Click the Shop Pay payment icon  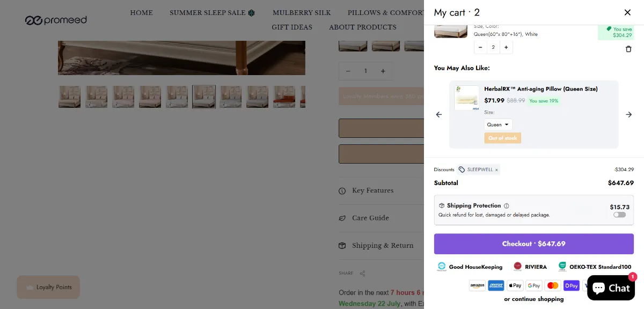click(x=572, y=285)
